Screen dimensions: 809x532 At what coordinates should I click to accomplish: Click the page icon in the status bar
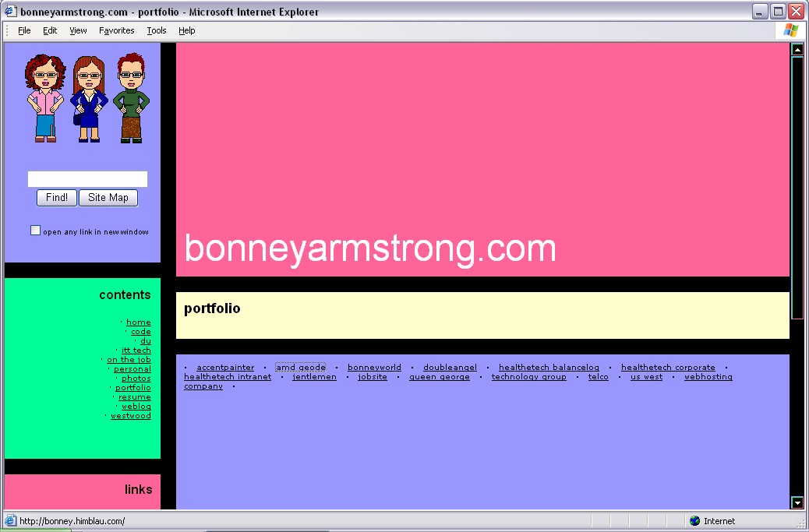pos(10,521)
